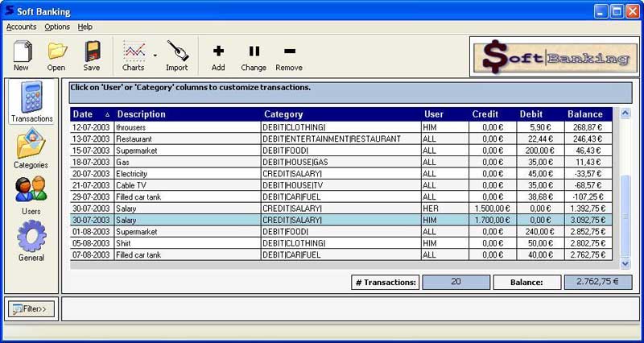Click the '# Transactions:' count field showing 20
Viewport: 644px width, 343px height.
click(456, 282)
